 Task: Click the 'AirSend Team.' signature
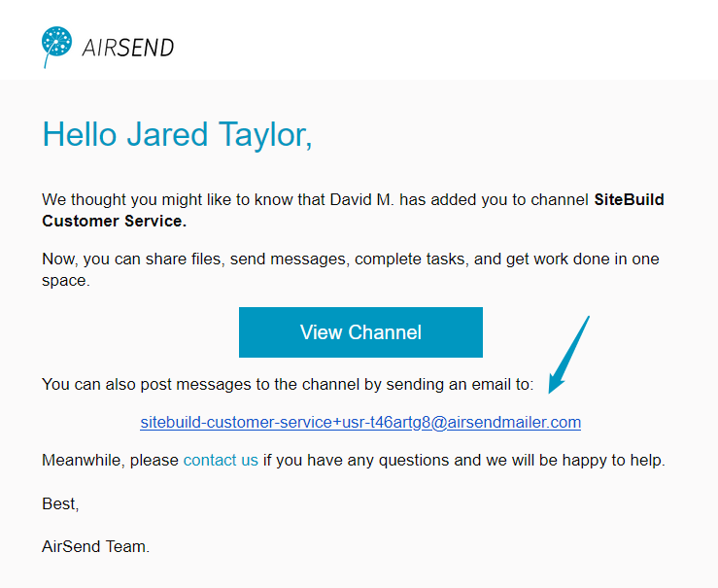(x=96, y=546)
